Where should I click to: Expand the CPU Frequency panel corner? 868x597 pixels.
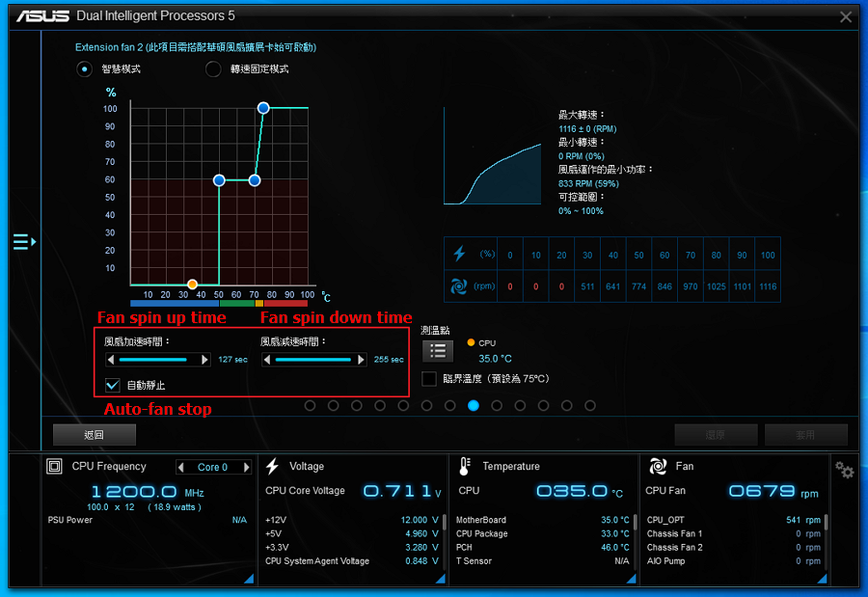[x=249, y=579]
